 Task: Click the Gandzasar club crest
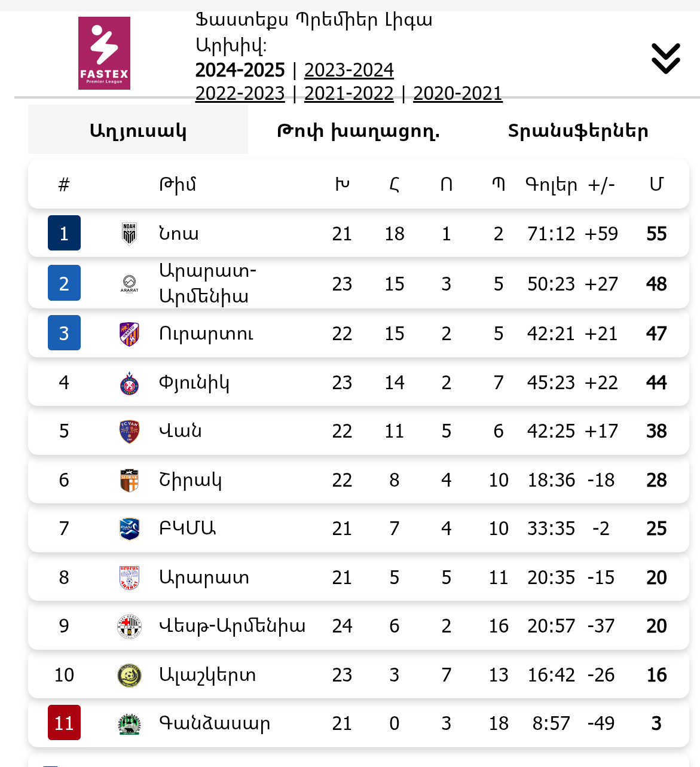point(129,724)
